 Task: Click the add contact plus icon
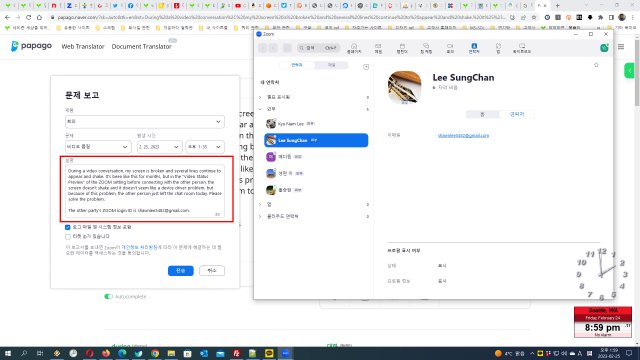coord(366,67)
